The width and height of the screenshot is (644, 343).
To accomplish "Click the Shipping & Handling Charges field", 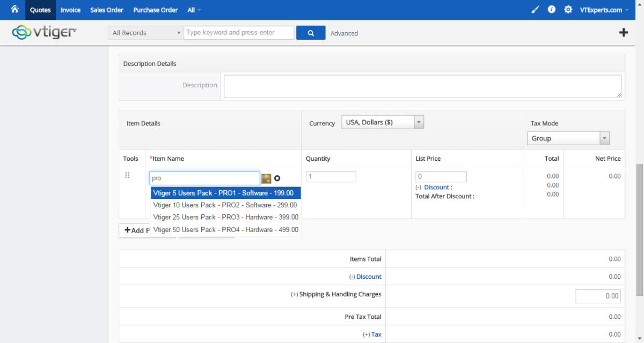I will 598,296.
